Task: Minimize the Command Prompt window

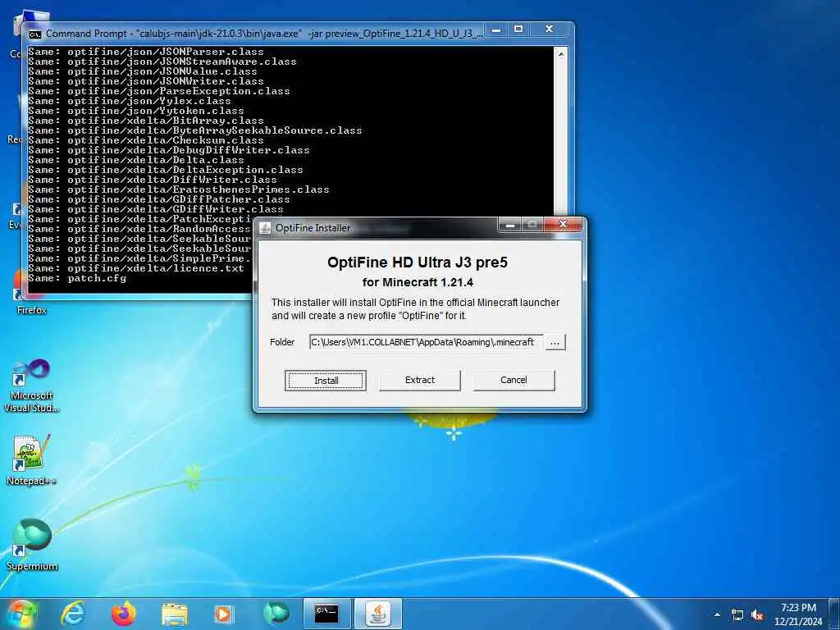Action: 496,30
